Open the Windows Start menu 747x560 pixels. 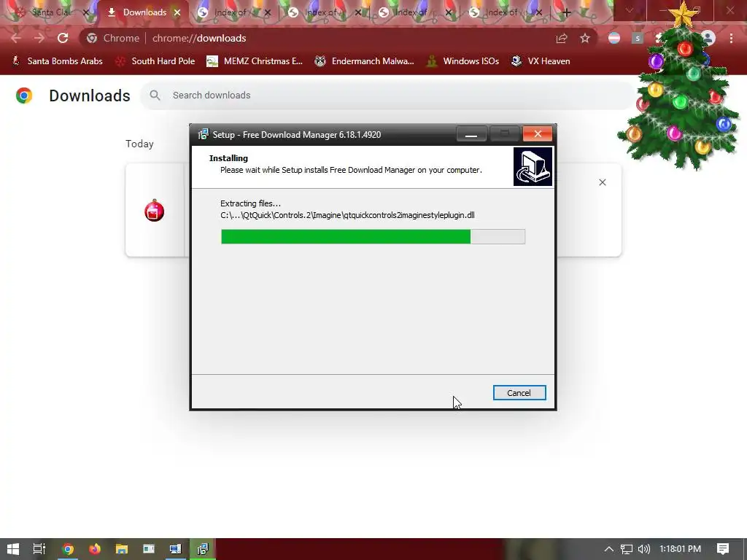click(13, 549)
